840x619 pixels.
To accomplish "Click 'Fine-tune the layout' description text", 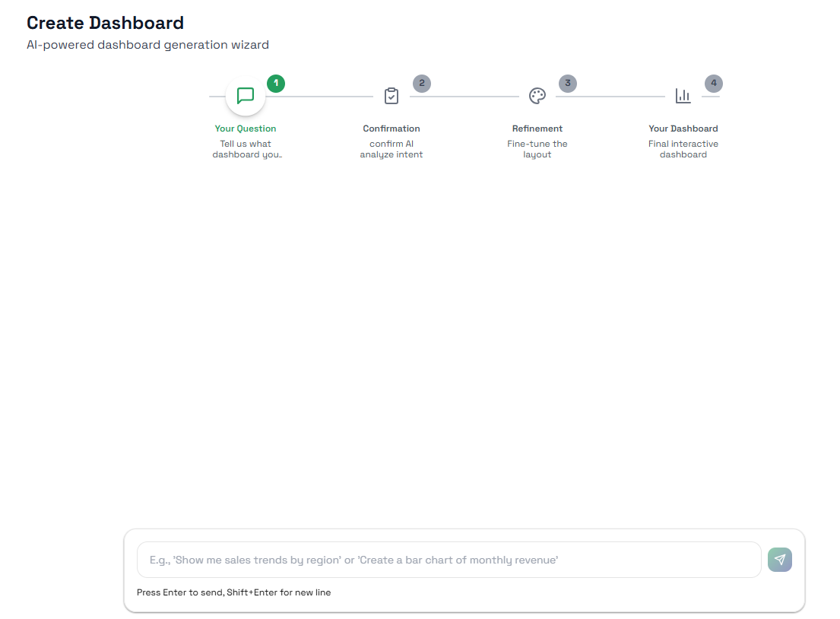I will click(x=537, y=149).
